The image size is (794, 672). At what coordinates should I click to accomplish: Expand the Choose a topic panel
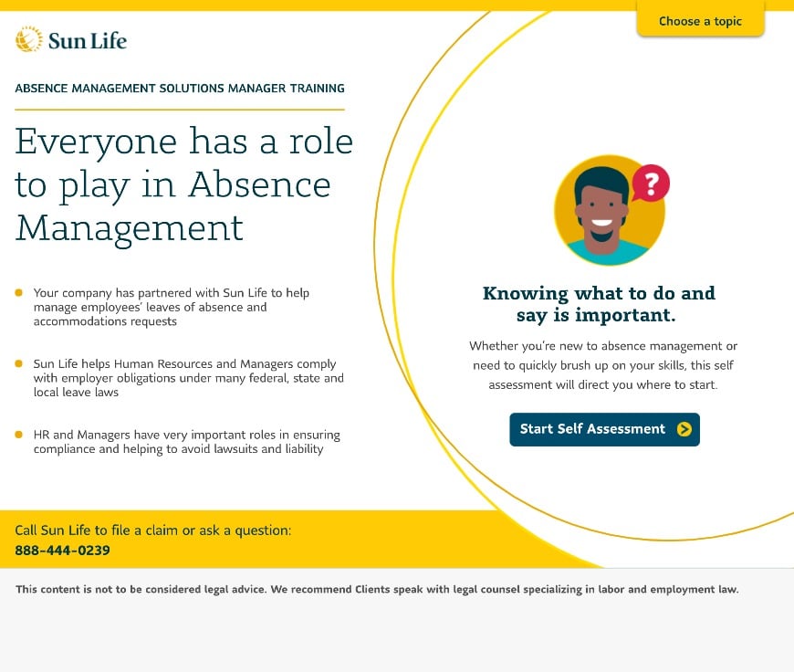coord(700,20)
